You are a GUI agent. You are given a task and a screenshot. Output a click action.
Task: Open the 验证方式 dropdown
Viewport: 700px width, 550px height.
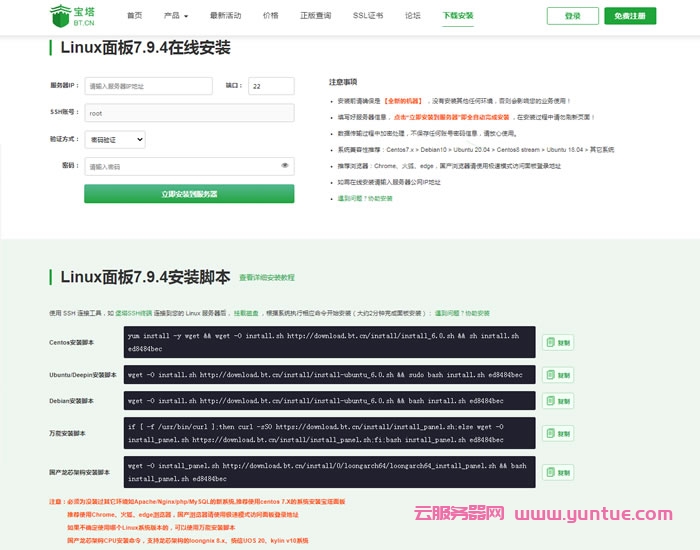115,140
